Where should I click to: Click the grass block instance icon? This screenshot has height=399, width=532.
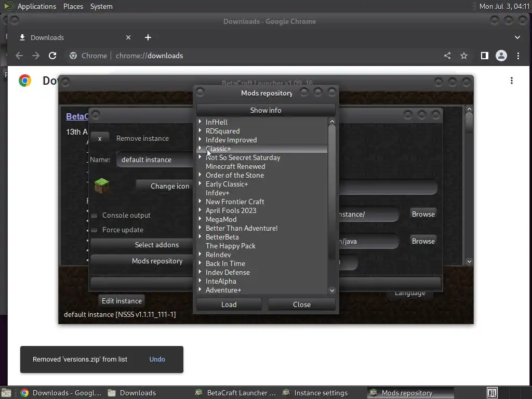click(101, 185)
